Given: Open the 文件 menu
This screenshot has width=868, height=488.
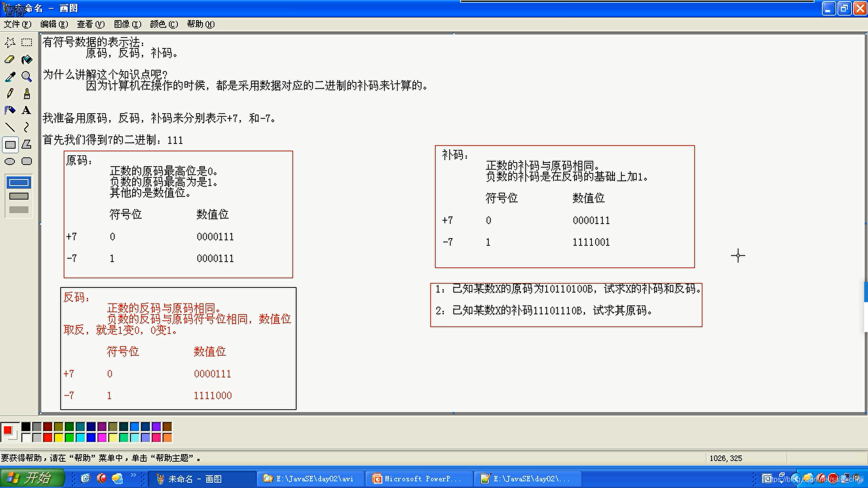Looking at the screenshot, I should click(17, 24).
